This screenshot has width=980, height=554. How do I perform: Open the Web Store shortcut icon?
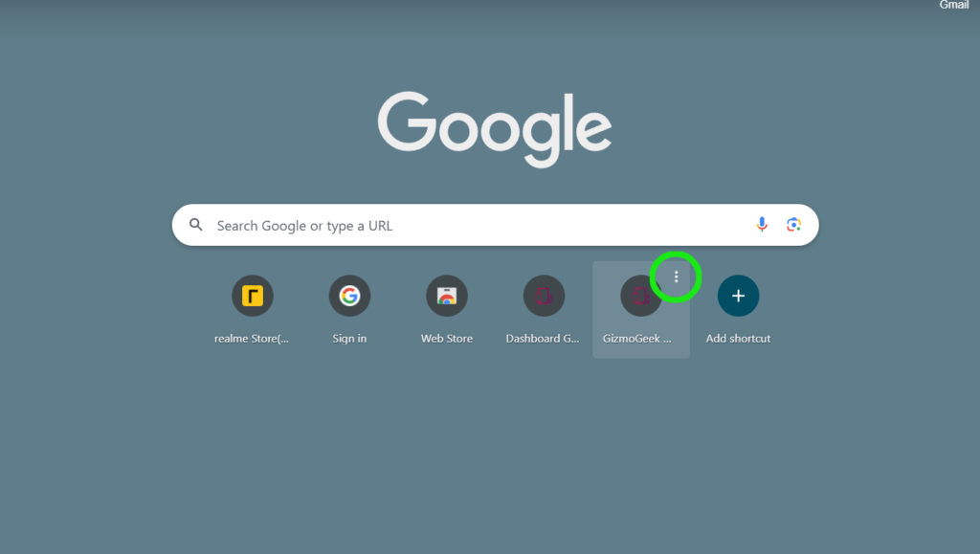[447, 296]
